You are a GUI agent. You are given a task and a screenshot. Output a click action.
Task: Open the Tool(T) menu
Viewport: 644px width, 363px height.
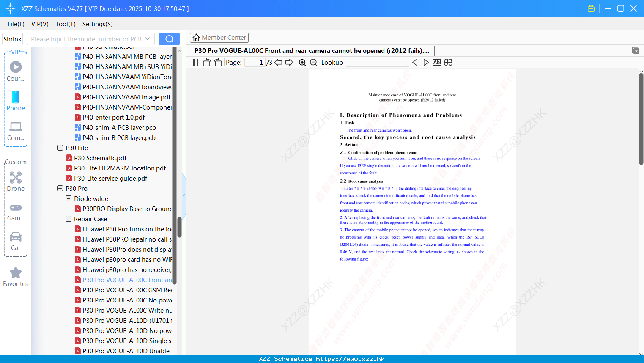pos(66,24)
